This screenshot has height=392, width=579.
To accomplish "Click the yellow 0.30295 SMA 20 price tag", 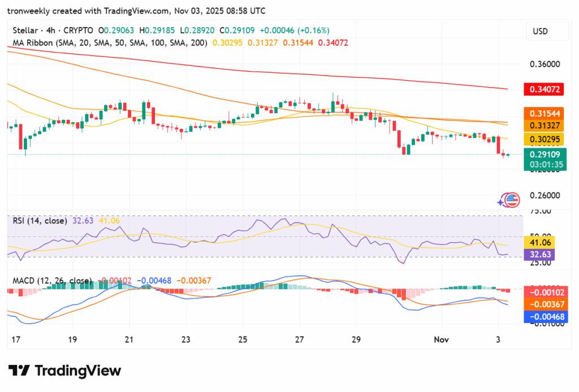I will pyautogui.click(x=546, y=139).
